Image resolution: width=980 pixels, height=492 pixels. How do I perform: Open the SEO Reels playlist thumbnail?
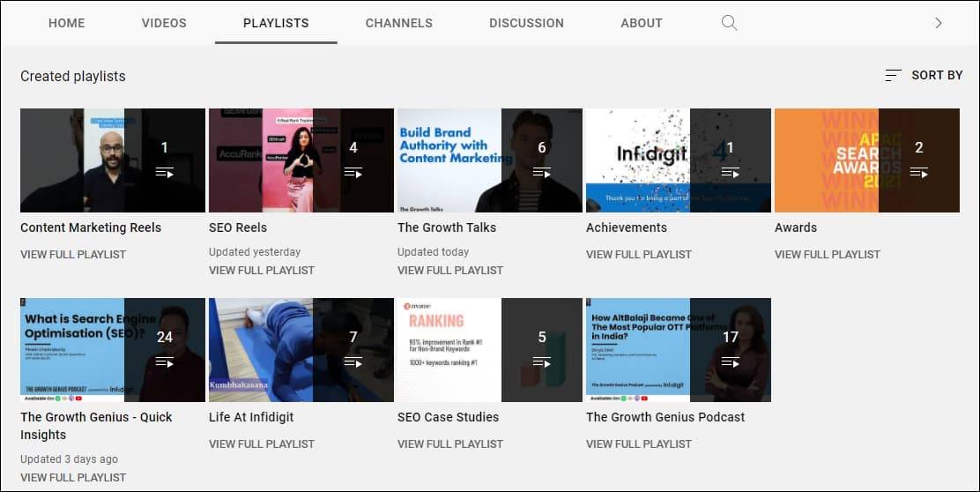click(x=301, y=160)
